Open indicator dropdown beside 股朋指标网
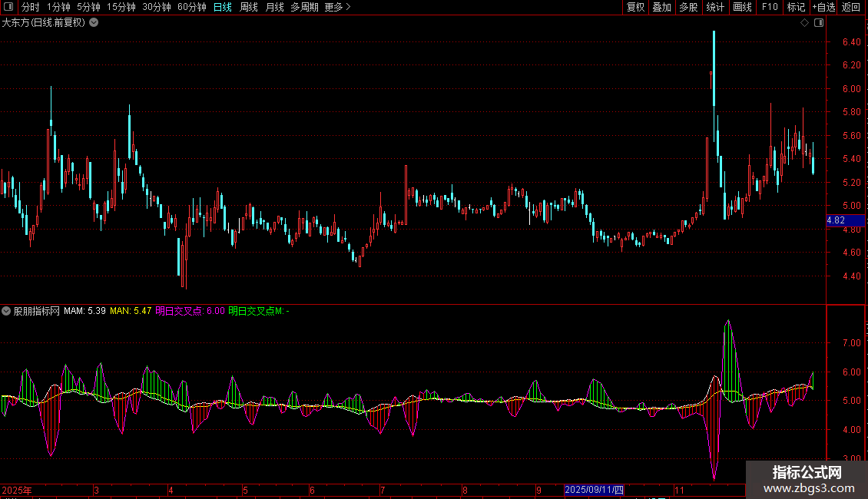The height and width of the screenshot is (499, 868). [x=6, y=311]
